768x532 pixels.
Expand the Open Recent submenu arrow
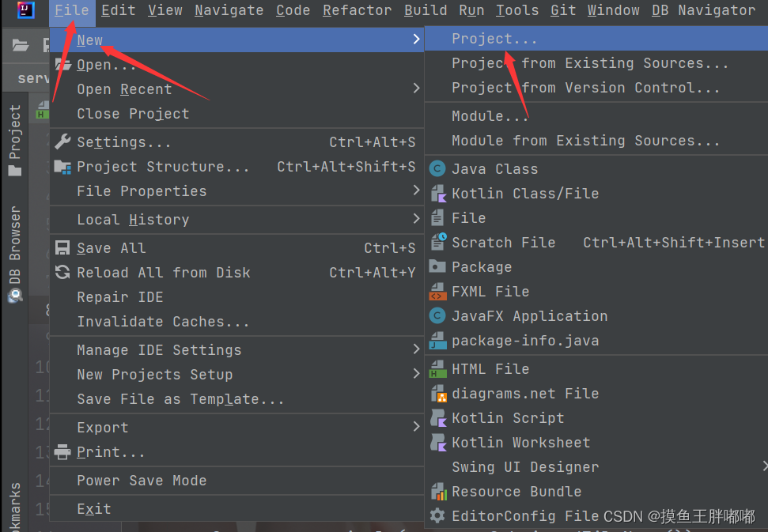[x=416, y=88]
